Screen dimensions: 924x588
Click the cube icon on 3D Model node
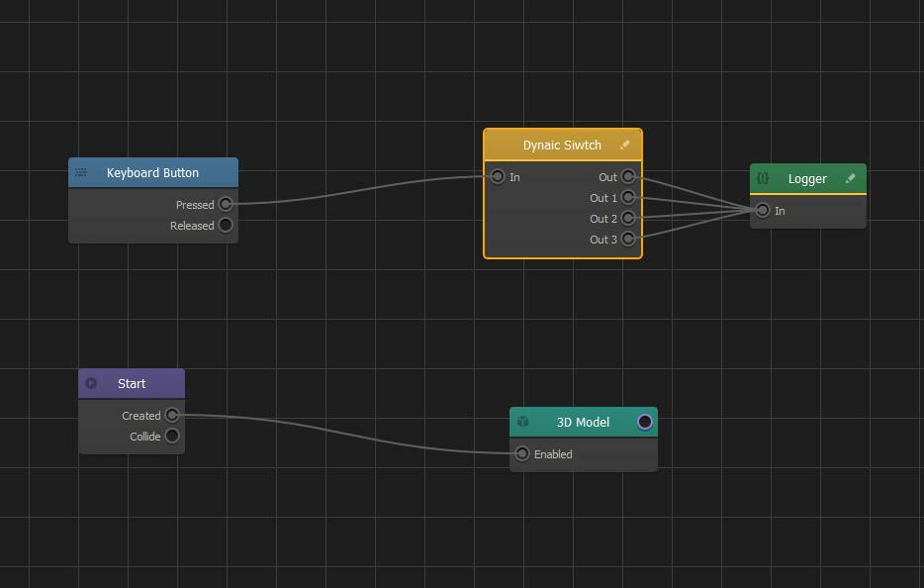[522, 423]
